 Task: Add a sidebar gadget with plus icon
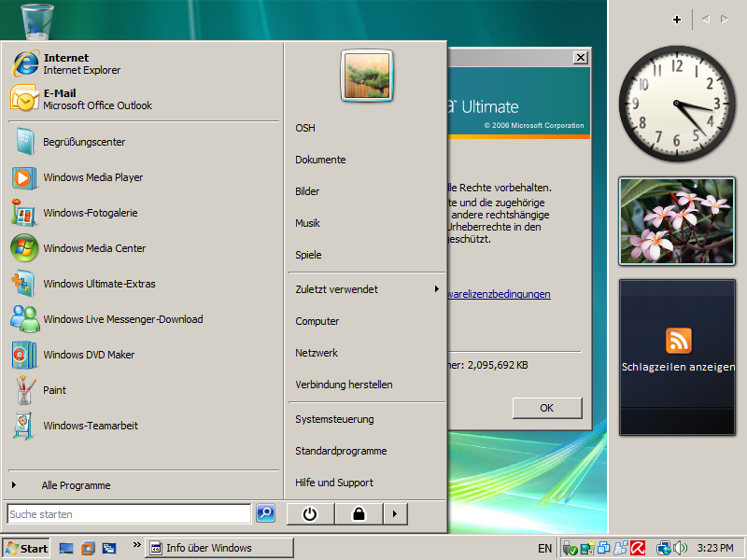677,20
